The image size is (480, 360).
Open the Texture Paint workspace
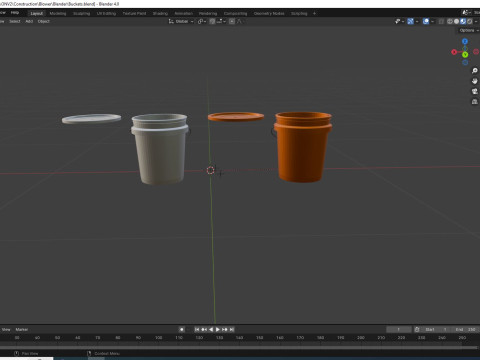(134, 13)
